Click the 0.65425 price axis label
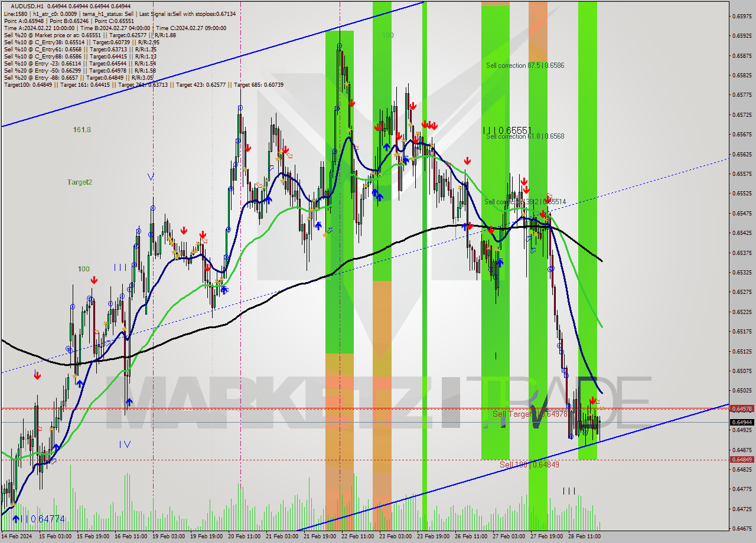Screen dimensions: 756x543 (x=742, y=233)
